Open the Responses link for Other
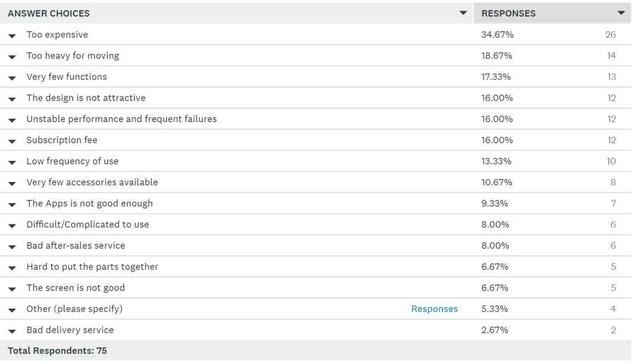 (x=435, y=309)
